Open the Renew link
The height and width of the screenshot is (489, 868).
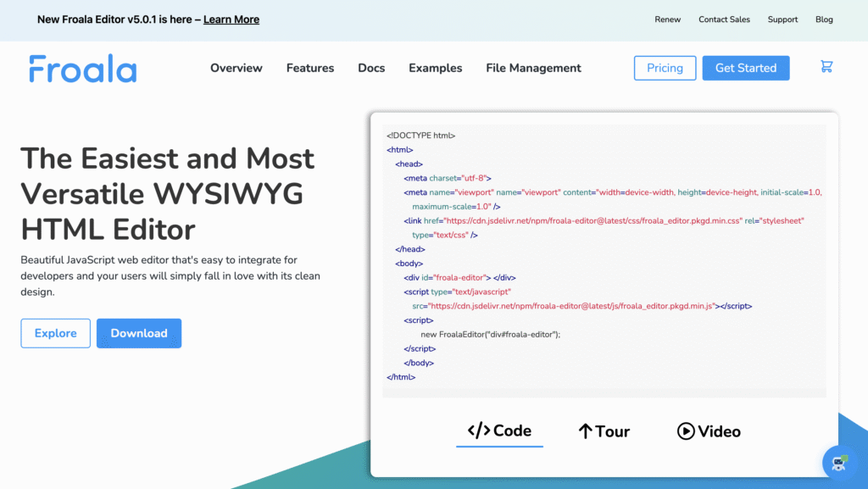point(667,19)
